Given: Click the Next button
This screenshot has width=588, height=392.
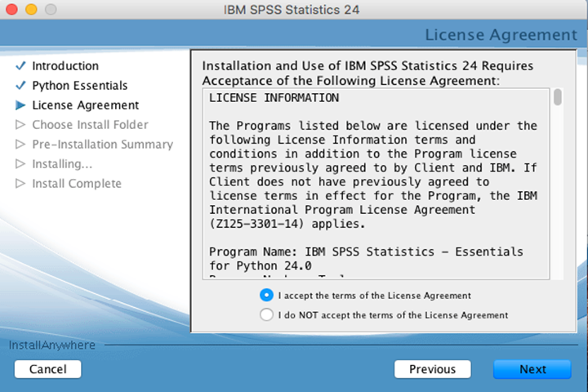Looking at the screenshot, I should click(532, 369).
